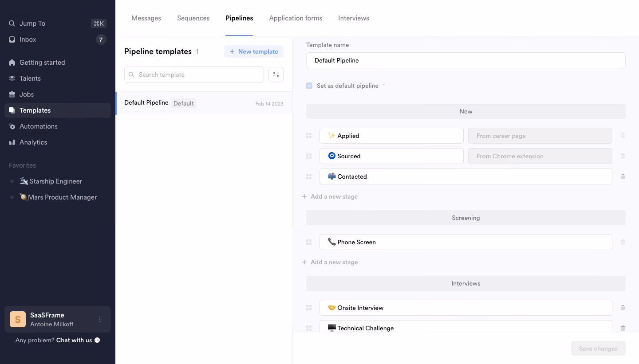The width and height of the screenshot is (639, 364).
Task: Edit the Applied stage name field
Action: pyautogui.click(x=391, y=136)
